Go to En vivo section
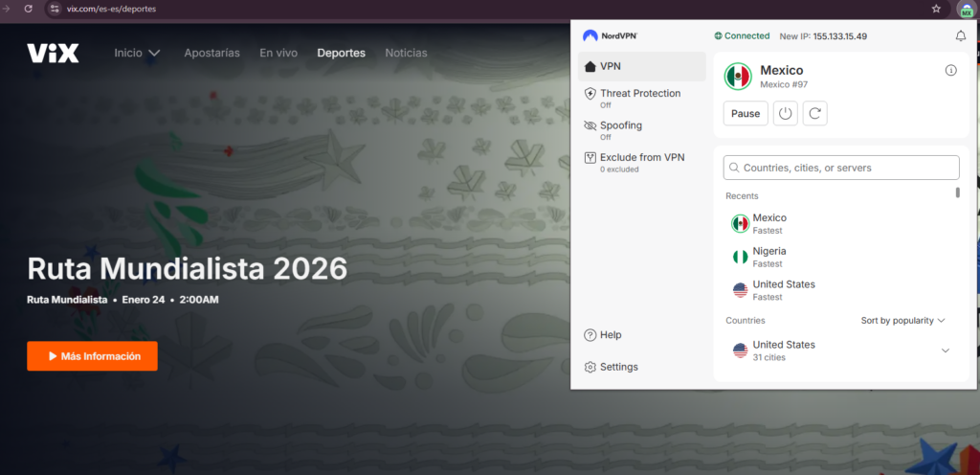980x475 pixels. click(x=278, y=53)
